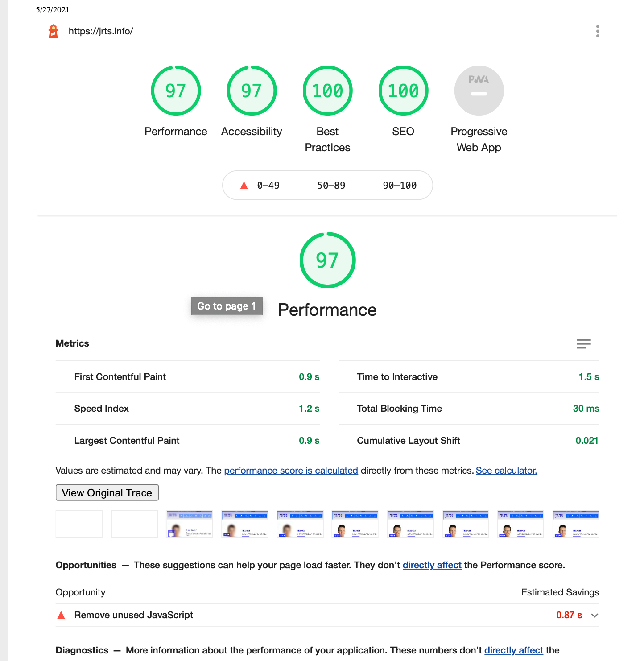Click the 50–89 score legend entry

tap(331, 186)
